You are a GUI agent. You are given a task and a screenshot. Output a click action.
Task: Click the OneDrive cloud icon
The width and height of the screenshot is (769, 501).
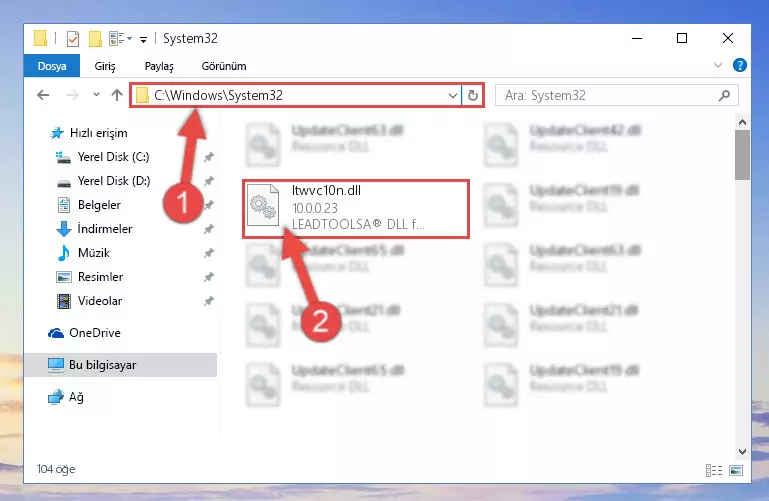(56, 333)
